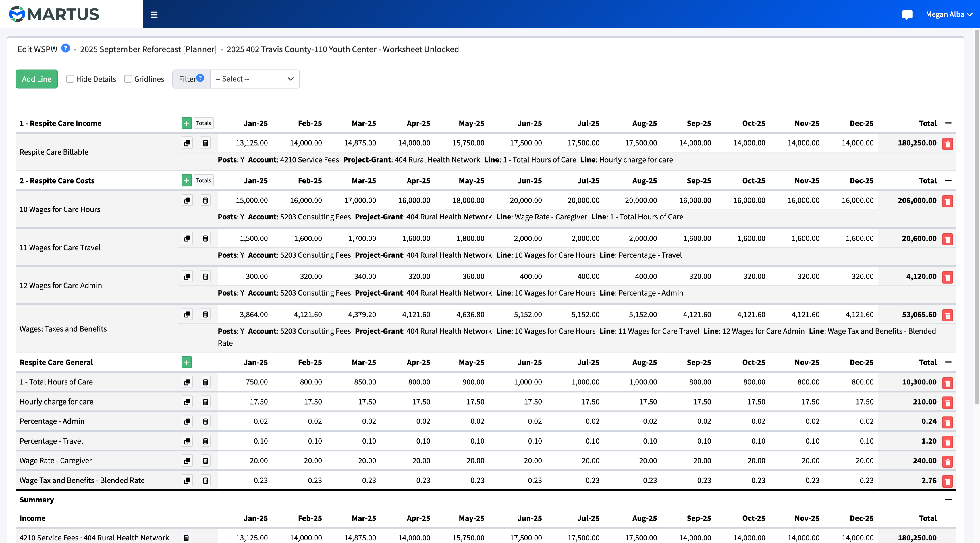Delete the 11 Wages for Care Travel line
This screenshot has width=980, height=543.
pos(947,239)
